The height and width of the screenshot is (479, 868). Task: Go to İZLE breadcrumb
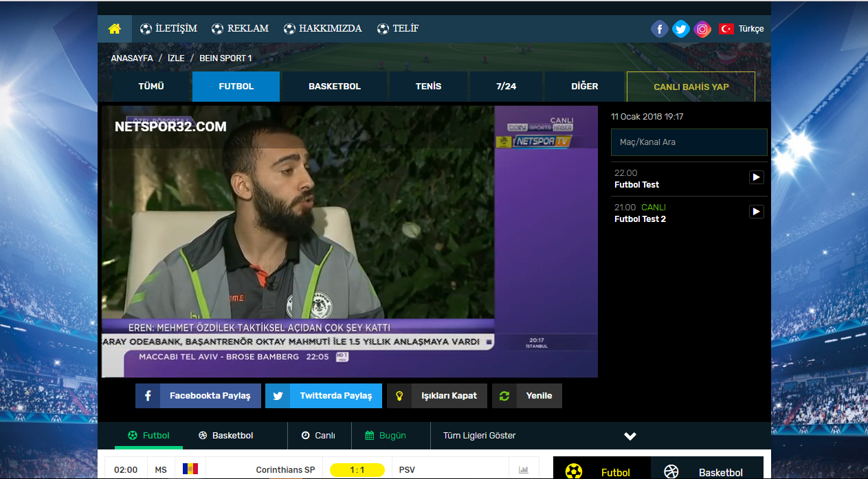176,58
